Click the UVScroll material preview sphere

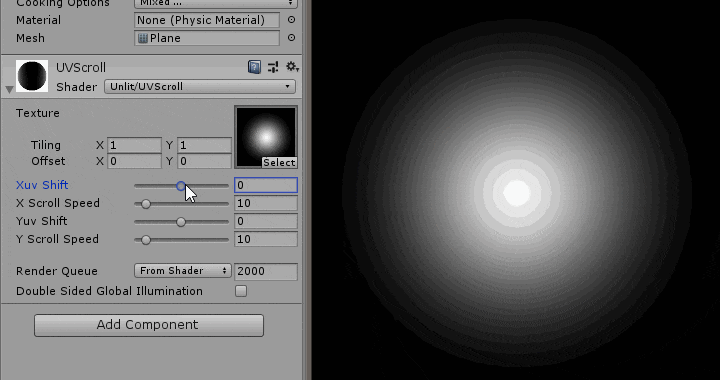[x=32, y=76]
